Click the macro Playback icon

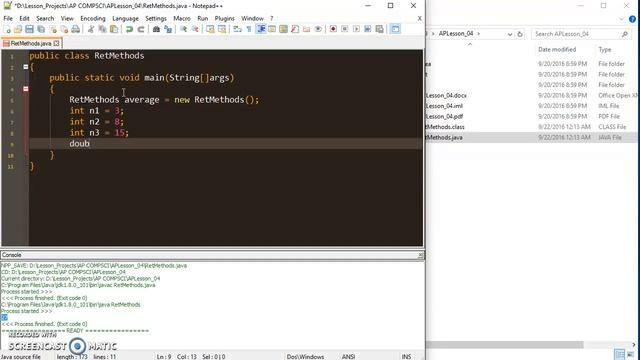coord(356,29)
